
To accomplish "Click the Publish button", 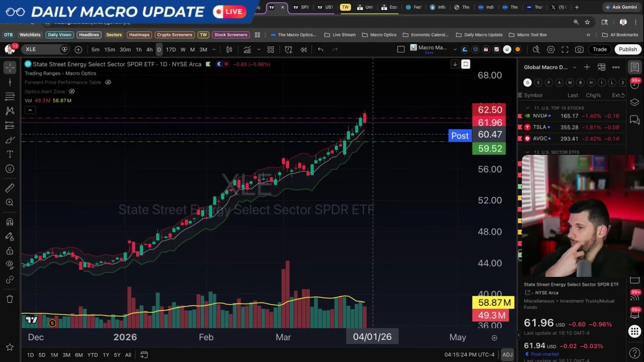I will pos(628,49).
